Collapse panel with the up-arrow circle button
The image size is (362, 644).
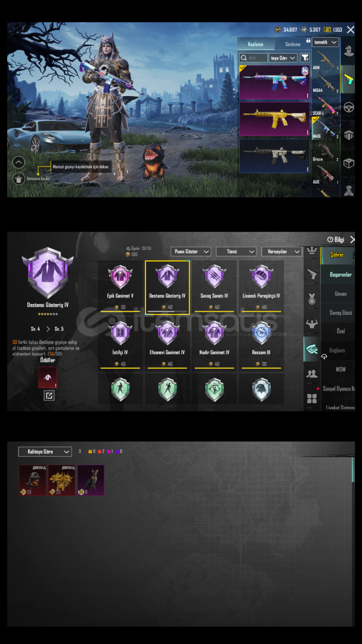click(18, 162)
